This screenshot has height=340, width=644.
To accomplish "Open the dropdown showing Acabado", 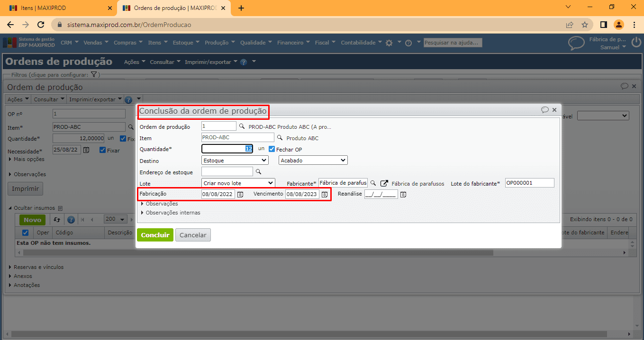I will [313, 160].
